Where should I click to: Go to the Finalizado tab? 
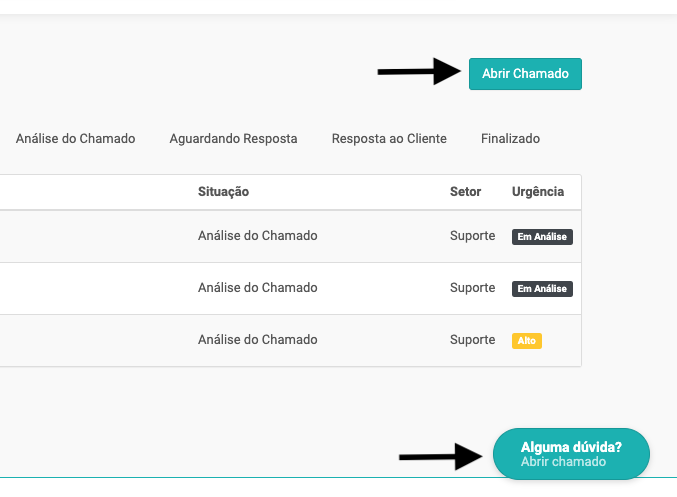click(510, 139)
